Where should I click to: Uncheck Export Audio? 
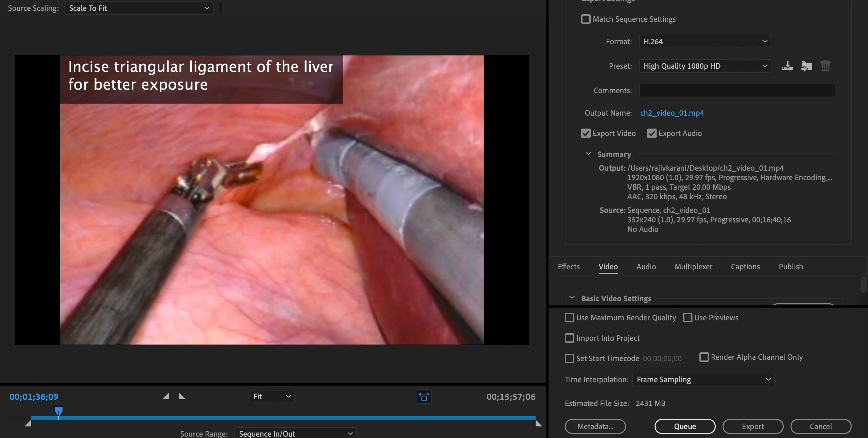click(652, 133)
